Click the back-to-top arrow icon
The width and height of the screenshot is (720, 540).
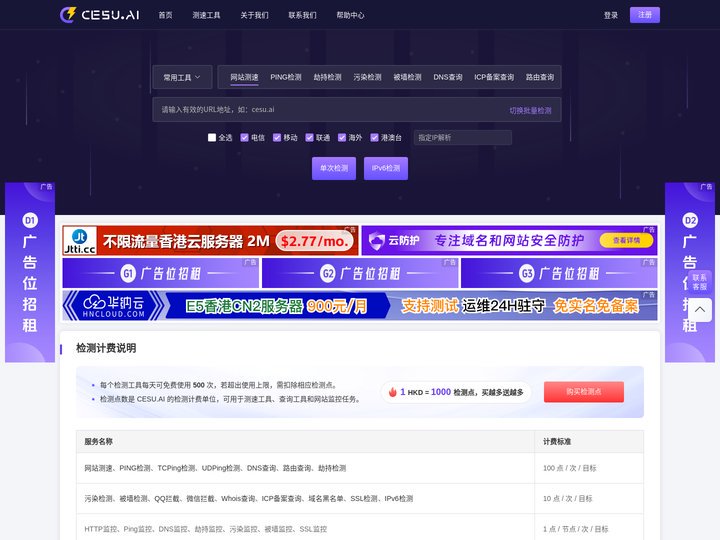700,309
